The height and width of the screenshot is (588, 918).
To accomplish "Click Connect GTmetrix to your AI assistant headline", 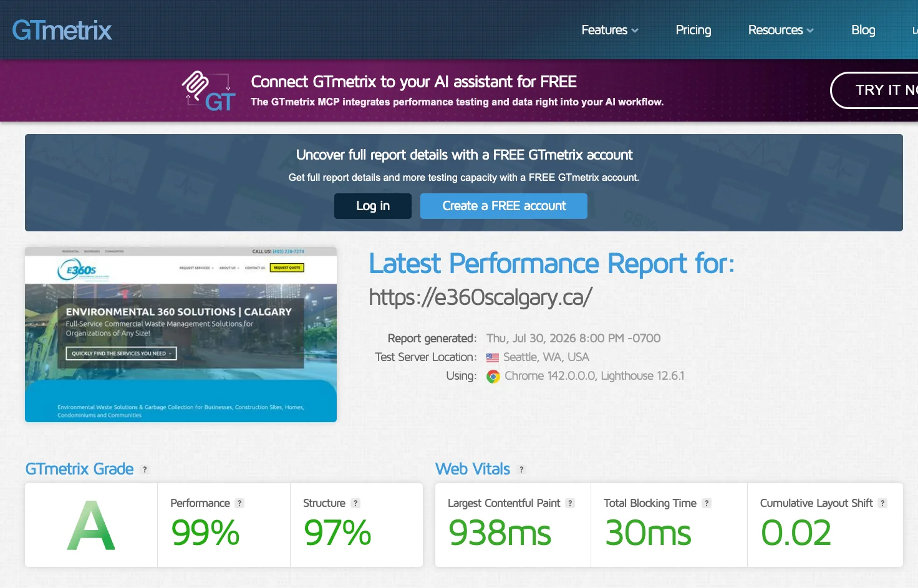I will point(413,82).
